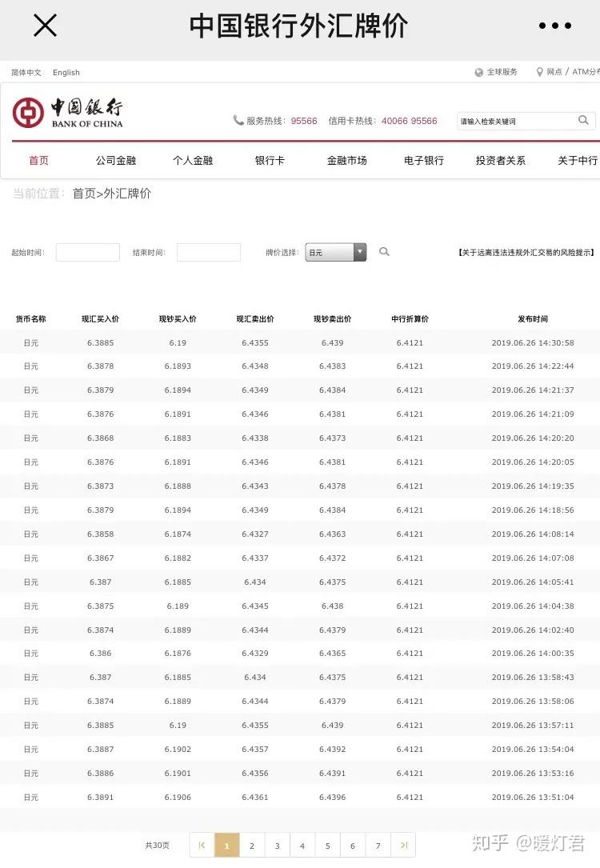600x868 pixels.
Task: Click the credit card hotline 40066 95566
Action: (409, 121)
